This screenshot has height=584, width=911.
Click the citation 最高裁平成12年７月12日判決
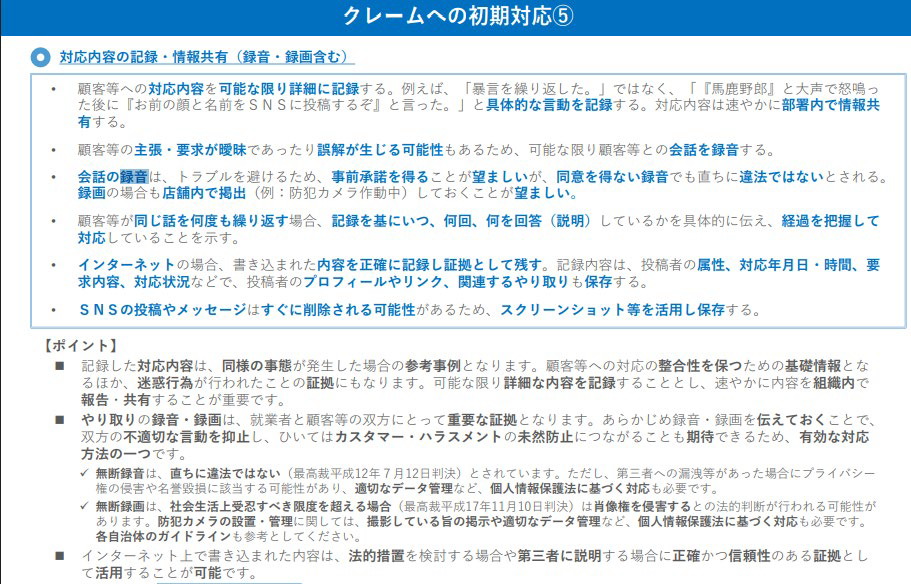click(x=376, y=473)
